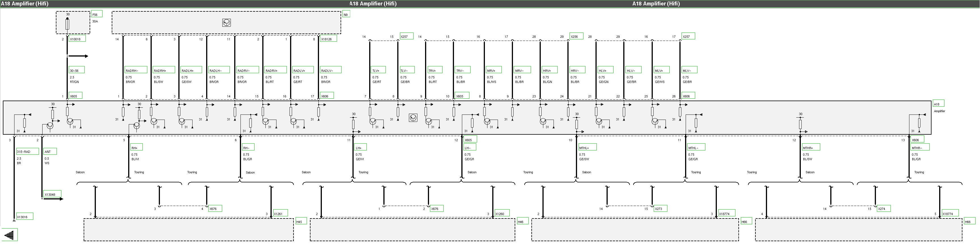Open connector X1260 label
This screenshot has height=250, width=980.
502,213
